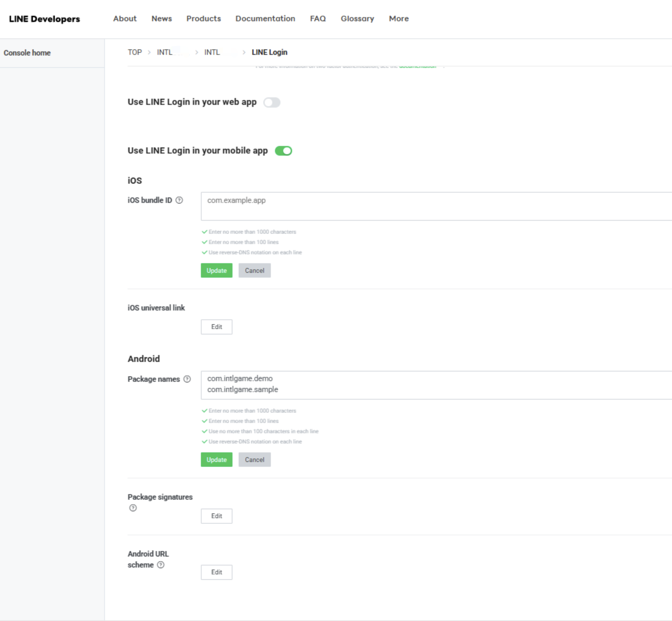
Task: Click the Package signatures help icon
Action: coord(133,508)
